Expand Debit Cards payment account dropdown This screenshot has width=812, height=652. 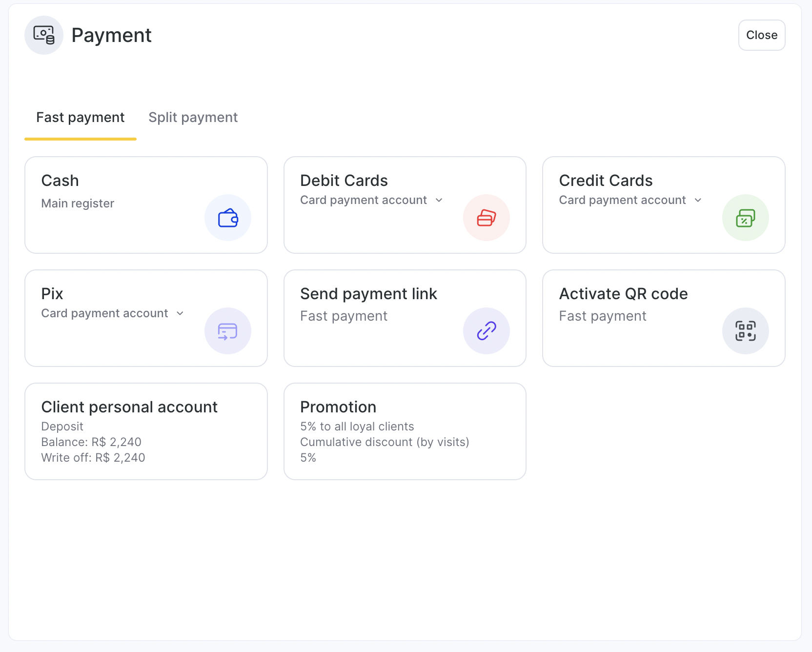(439, 200)
